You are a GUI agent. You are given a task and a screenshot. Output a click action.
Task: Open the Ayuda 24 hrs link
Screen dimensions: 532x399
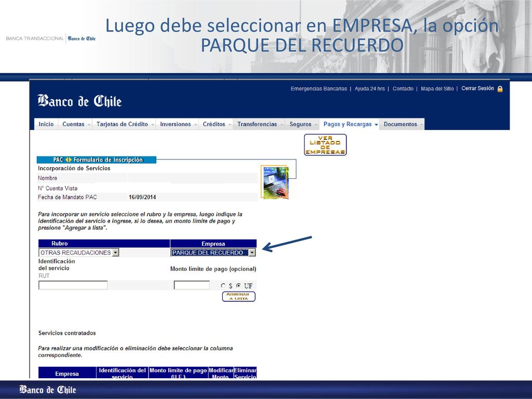coord(369,88)
